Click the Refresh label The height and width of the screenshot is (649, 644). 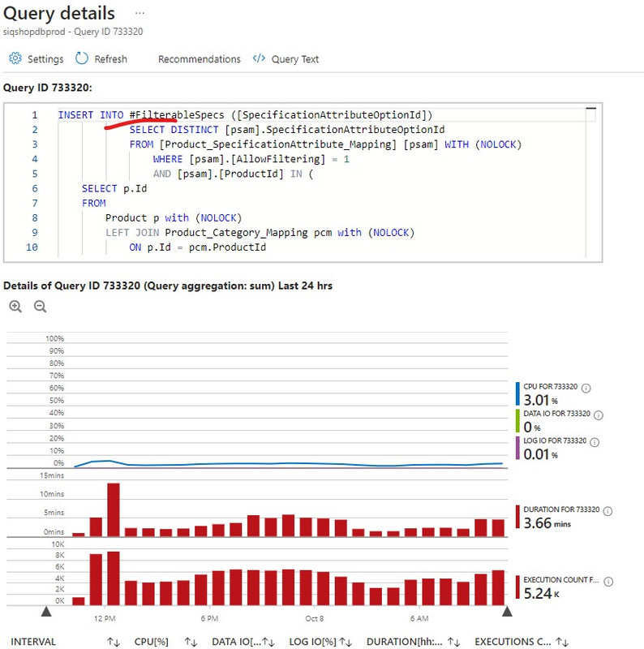click(110, 59)
